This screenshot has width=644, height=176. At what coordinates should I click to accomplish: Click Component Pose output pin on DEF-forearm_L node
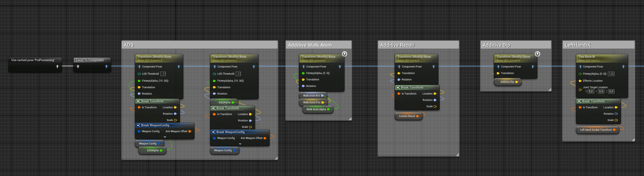(254, 67)
